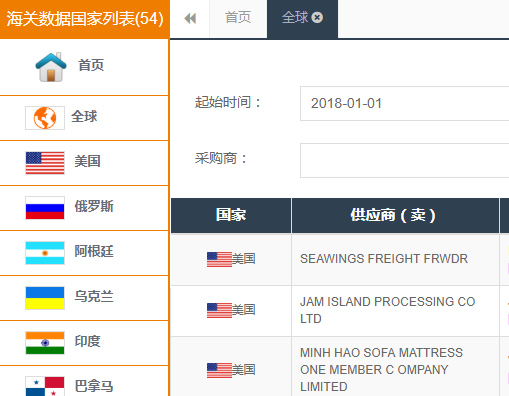
Task: Switch to the 首页 tab
Action: pyautogui.click(x=238, y=18)
